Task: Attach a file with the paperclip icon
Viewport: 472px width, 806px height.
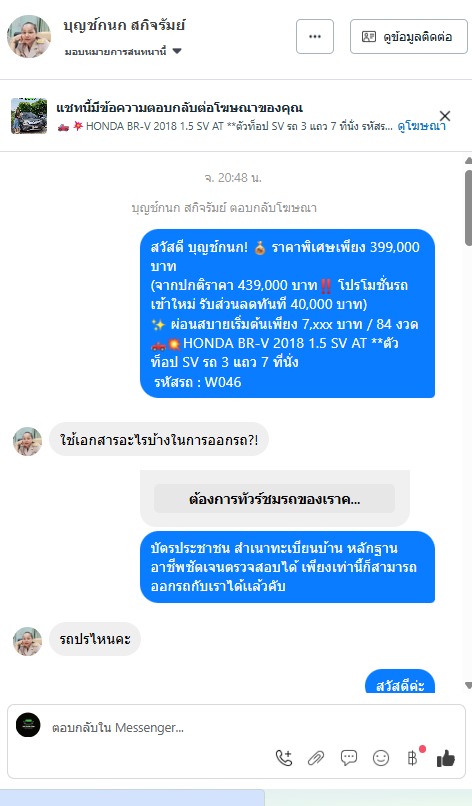Action: pyautogui.click(x=316, y=758)
